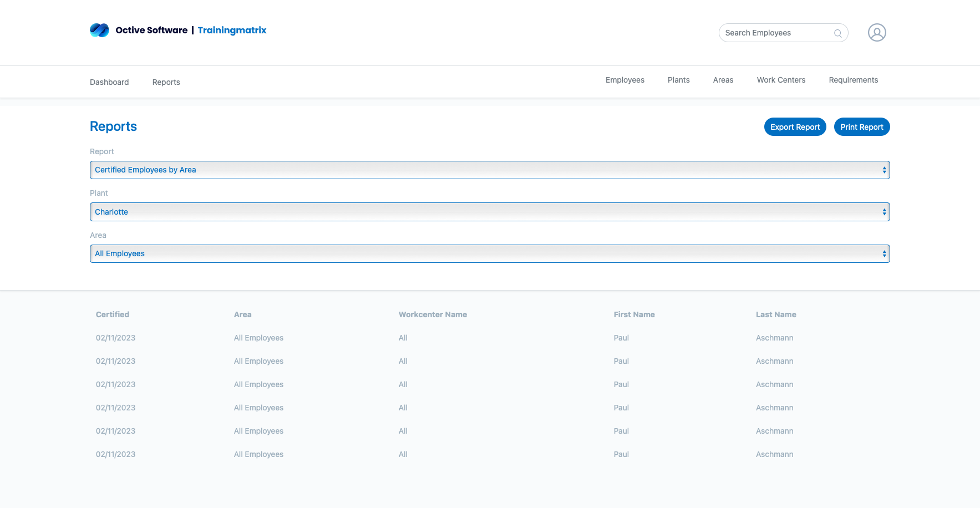
Task: Open the Work Centers page
Action: (781, 80)
